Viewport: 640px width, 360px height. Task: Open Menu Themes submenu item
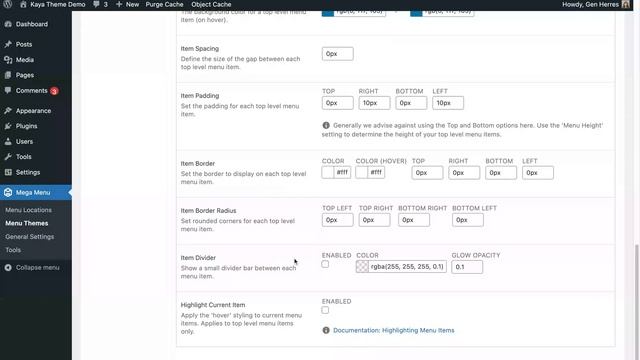point(27,223)
